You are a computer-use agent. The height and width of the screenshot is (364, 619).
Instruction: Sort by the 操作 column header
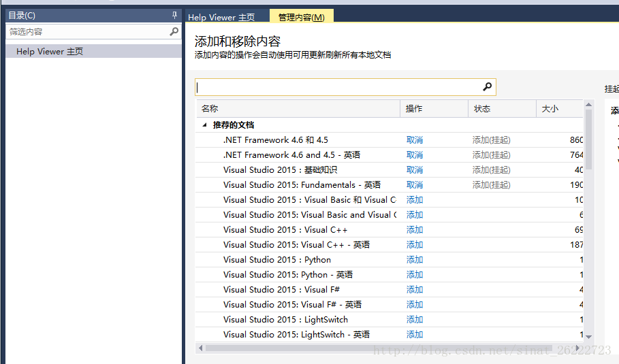pos(434,109)
